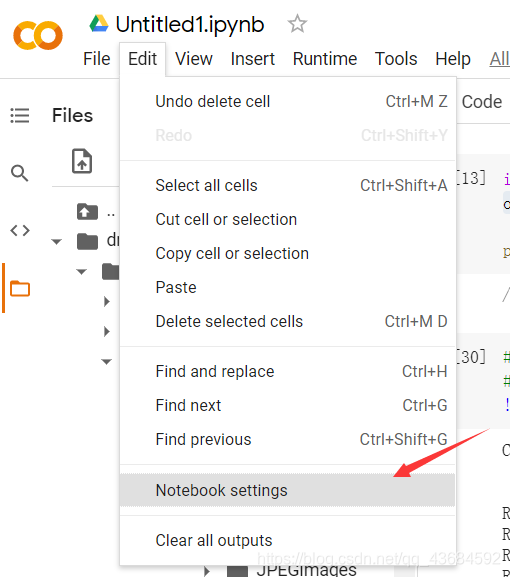Image resolution: width=510 pixels, height=577 pixels.
Task: Open the Help menu
Action: pyautogui.click(x=453, y=59)
